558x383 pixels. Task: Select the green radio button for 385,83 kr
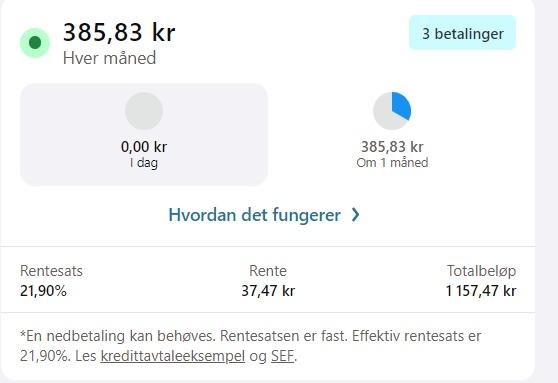point(35,43)
